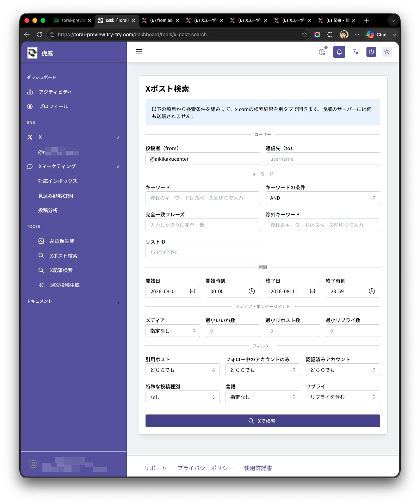This screenshot has width=420, height=504.
Task: Open Copilot Chat button
Action: tap(377, 35)
